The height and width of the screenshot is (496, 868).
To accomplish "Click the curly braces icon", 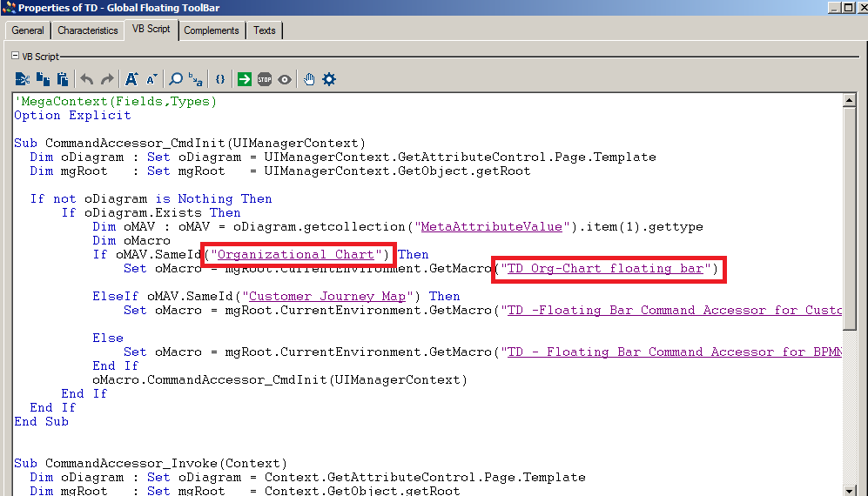I will coord(220,79).
